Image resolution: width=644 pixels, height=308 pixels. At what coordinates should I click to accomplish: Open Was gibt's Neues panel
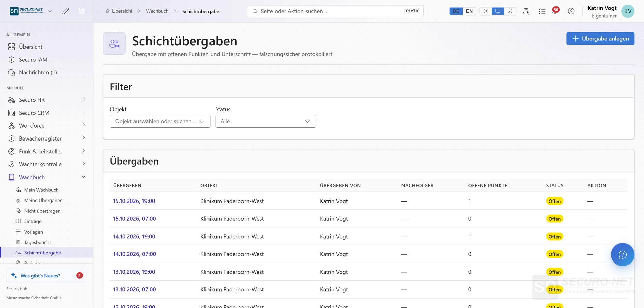pyautogui.click(x=46, y=275)
